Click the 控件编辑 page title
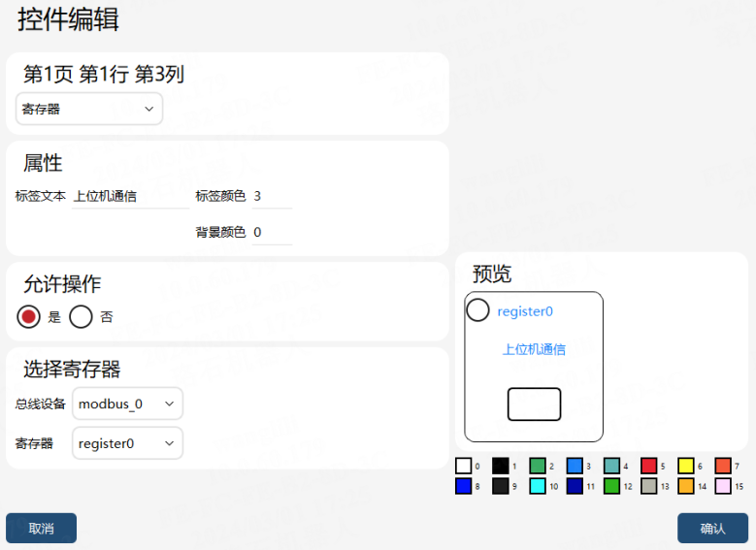This screenshot has width=756, height=550. pyautogui.click(x=68, y=19)
